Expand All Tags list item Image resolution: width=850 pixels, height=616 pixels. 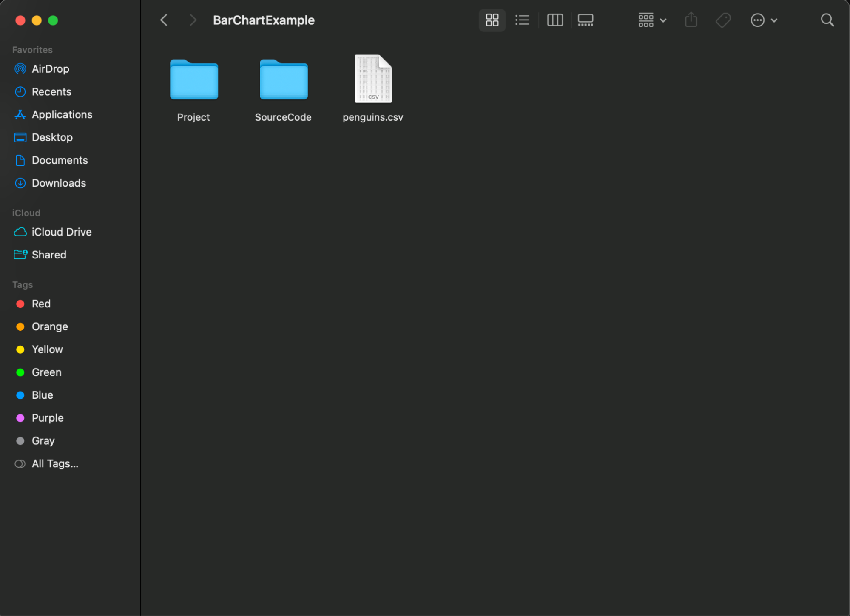coord(55,463)
